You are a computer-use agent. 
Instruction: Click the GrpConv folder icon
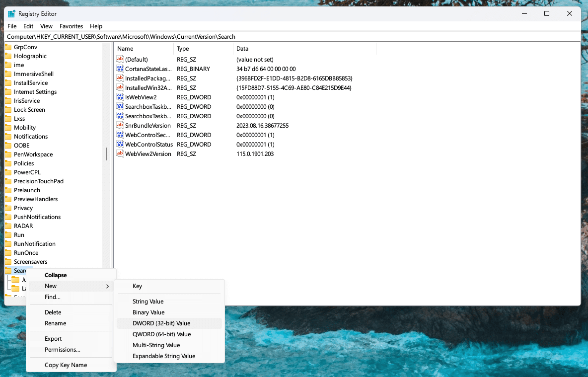8,47
